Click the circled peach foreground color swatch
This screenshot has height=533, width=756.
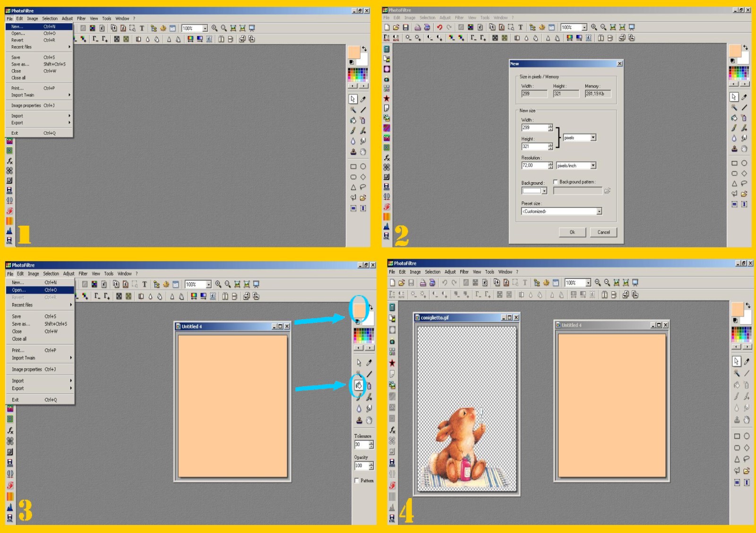(359, 310)
